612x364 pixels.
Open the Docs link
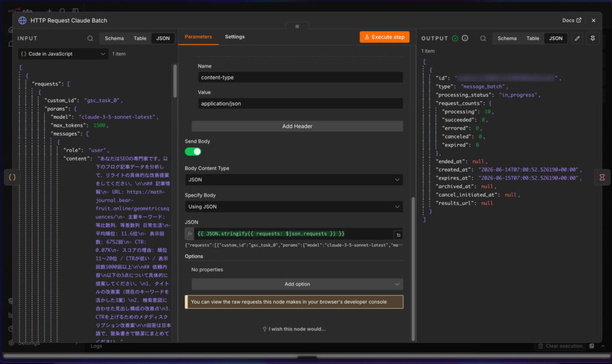pos(571,20)
